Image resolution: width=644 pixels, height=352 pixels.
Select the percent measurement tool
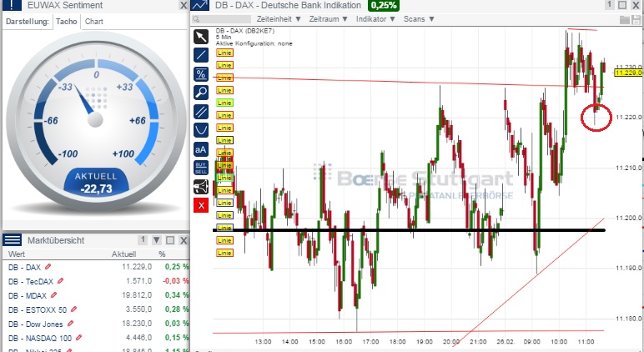point(201,74)
